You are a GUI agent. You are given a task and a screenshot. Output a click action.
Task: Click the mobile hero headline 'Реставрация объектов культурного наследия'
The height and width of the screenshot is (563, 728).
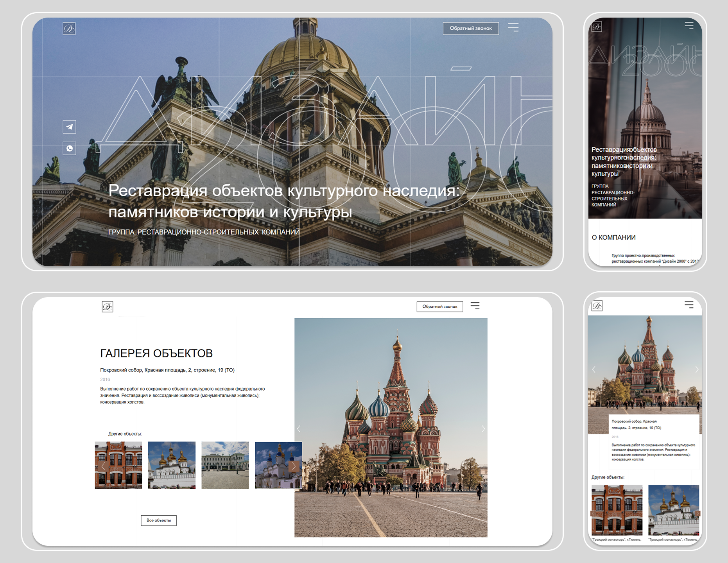(x=624, y=161)
